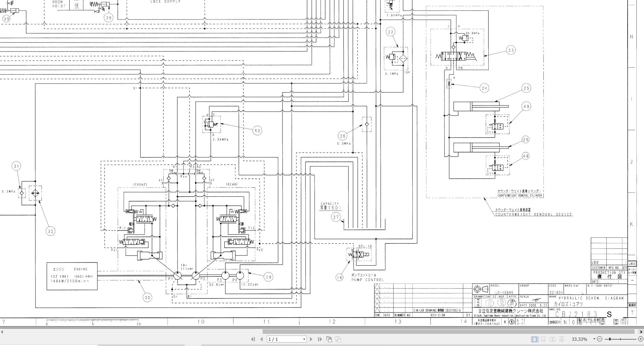
Task: Click the zoom out minus button
Action: tap(599, 339)
